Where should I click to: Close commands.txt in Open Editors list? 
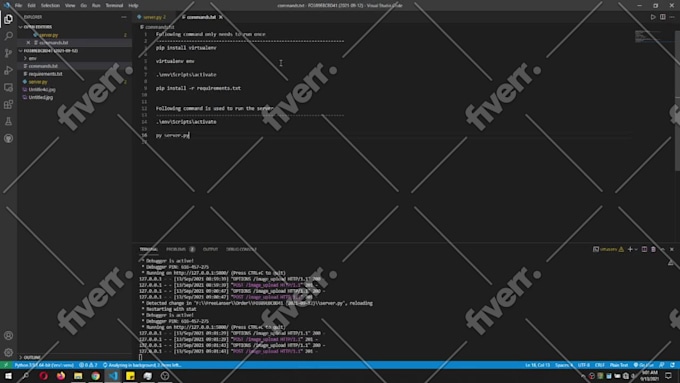pos(28,43)
